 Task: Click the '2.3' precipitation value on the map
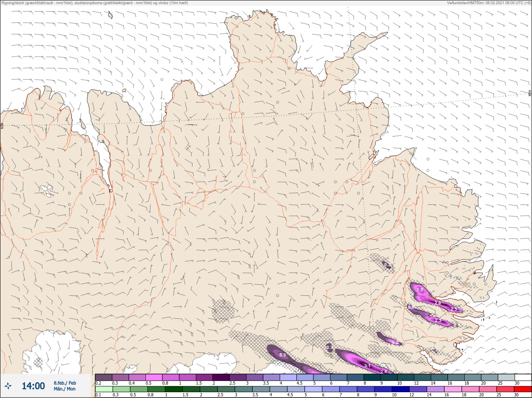pos(438,320)
